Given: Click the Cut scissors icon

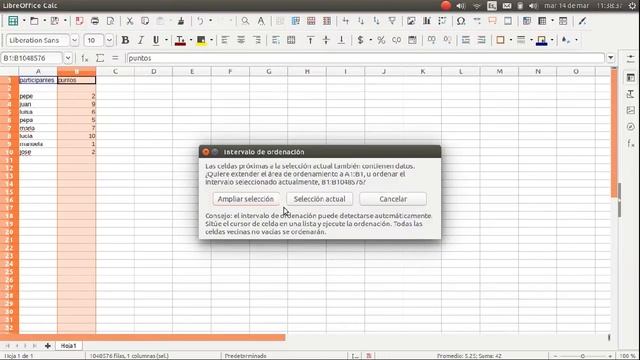Looking at the screenshot, I should click(129, 21).
